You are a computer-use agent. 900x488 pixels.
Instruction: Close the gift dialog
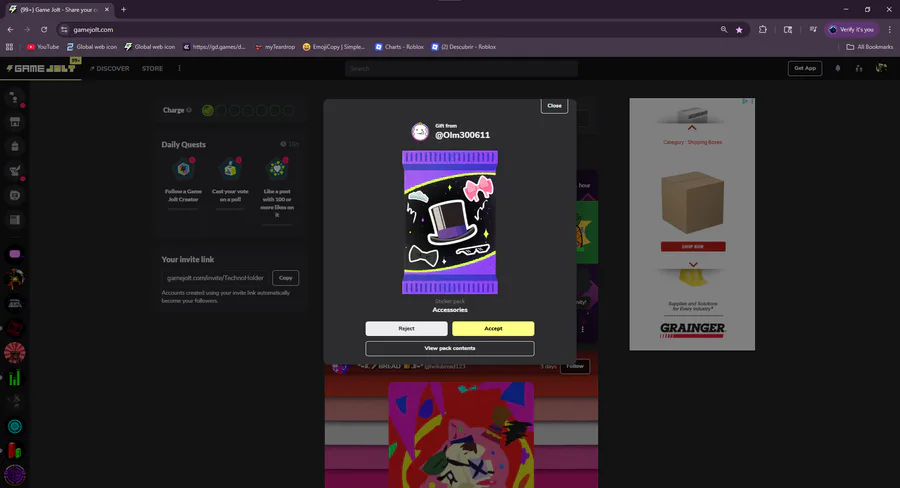554,106
